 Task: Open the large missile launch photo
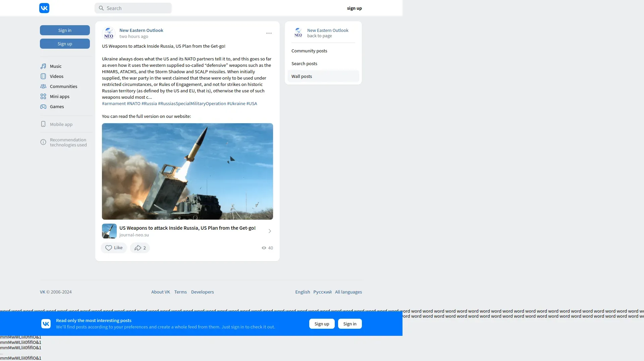[187, 171]
